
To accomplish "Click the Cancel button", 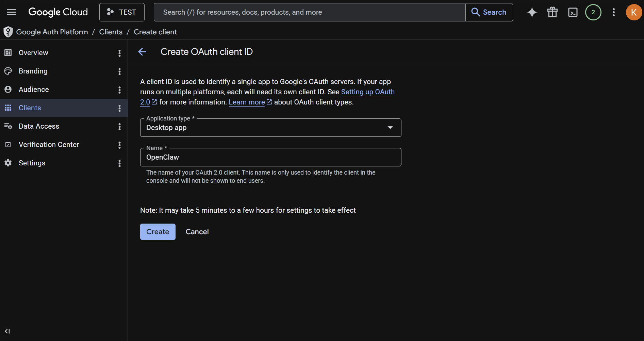I will (x=197, y=232).
